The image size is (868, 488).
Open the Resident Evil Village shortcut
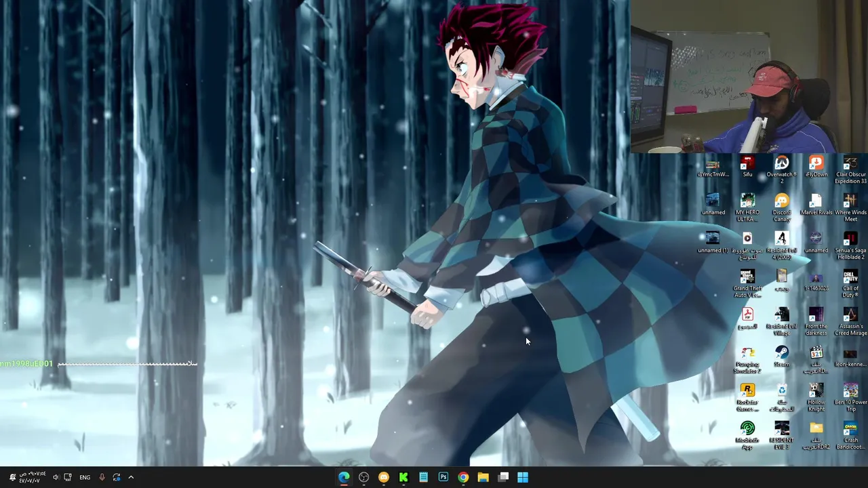(782, 321)
